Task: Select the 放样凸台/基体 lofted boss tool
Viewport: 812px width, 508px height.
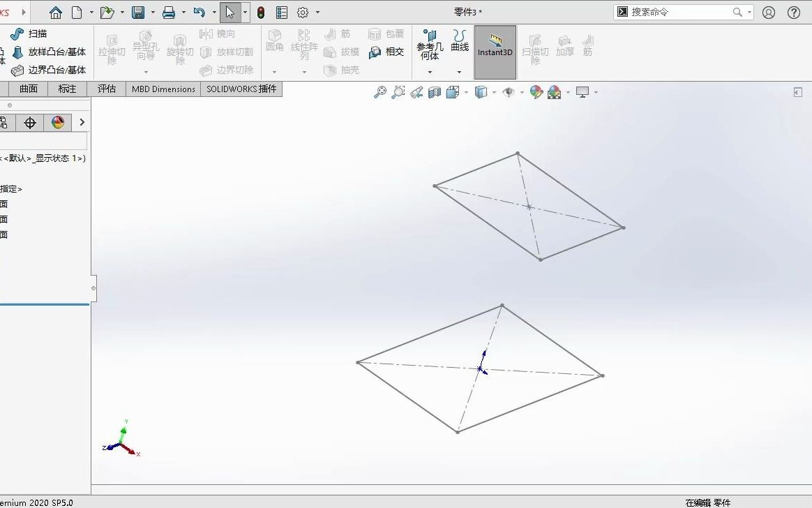Action: click(47, 51)
